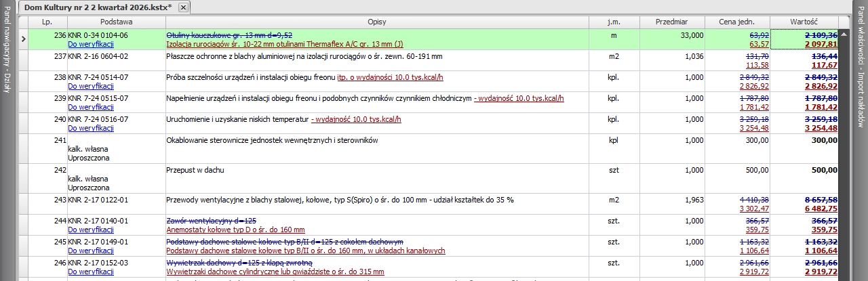Click the Lp. column header
This screenshot has width=868, height=281.
pos(47,22)
